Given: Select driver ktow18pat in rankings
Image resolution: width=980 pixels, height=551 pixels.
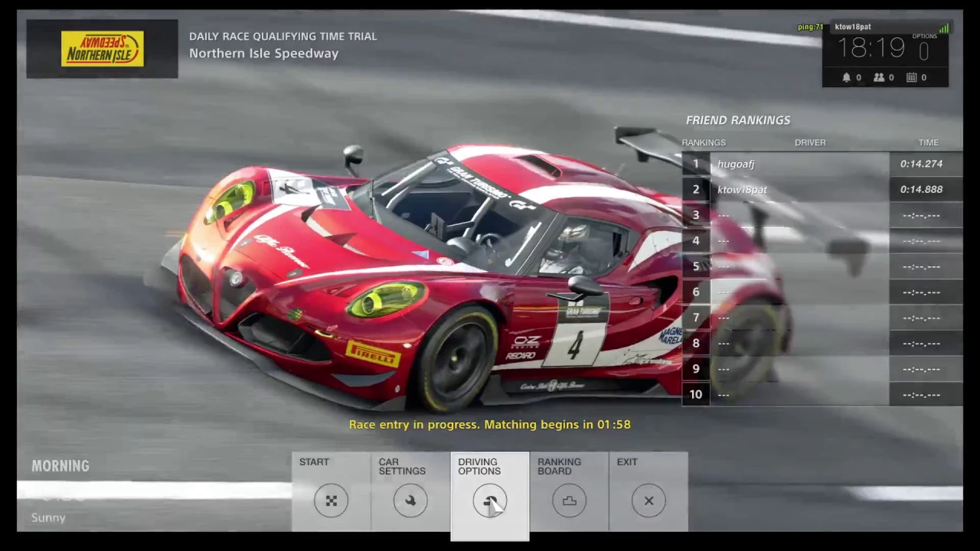Looking at the screenshot, I should (x=742, y=189).
